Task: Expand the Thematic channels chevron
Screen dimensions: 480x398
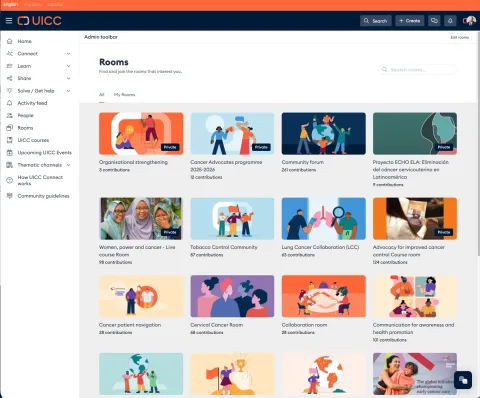Action: [68, 165]
